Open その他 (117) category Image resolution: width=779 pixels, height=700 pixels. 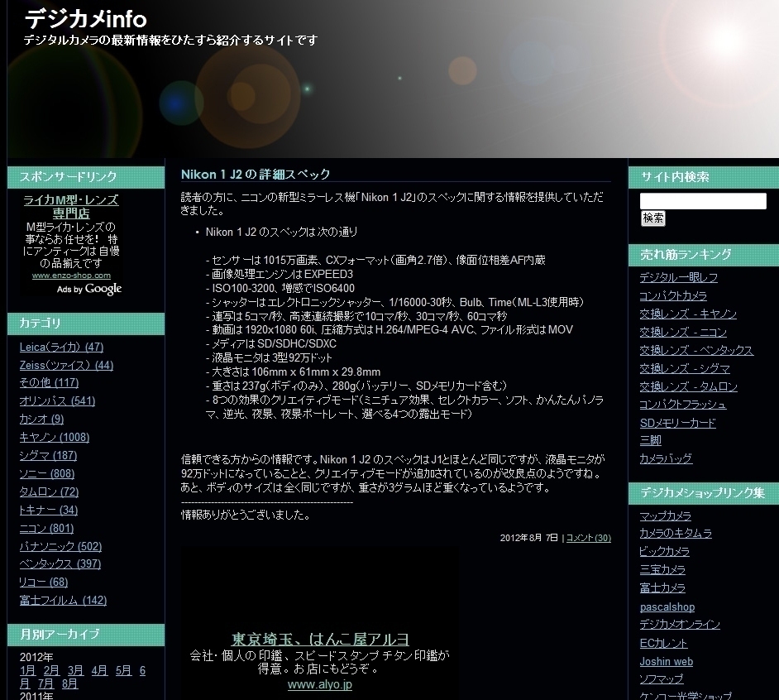[x=49, y=383]
